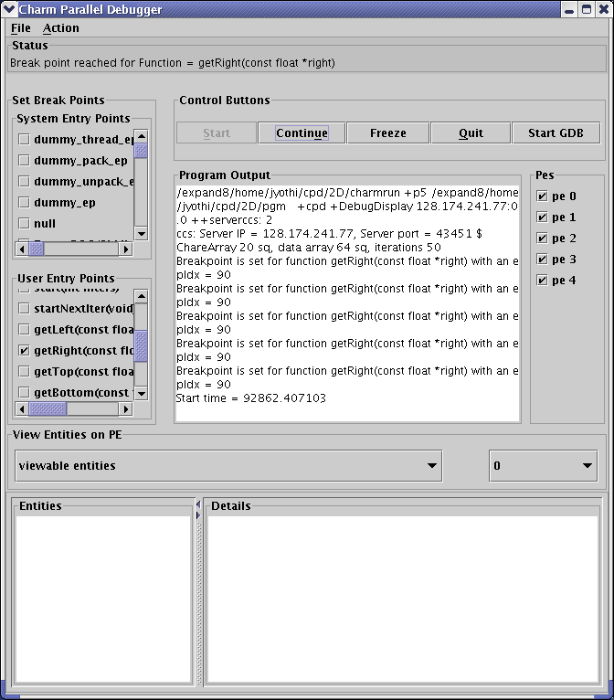Open the Action menu
The image size is (614, 700).
(x=61, y=28)
